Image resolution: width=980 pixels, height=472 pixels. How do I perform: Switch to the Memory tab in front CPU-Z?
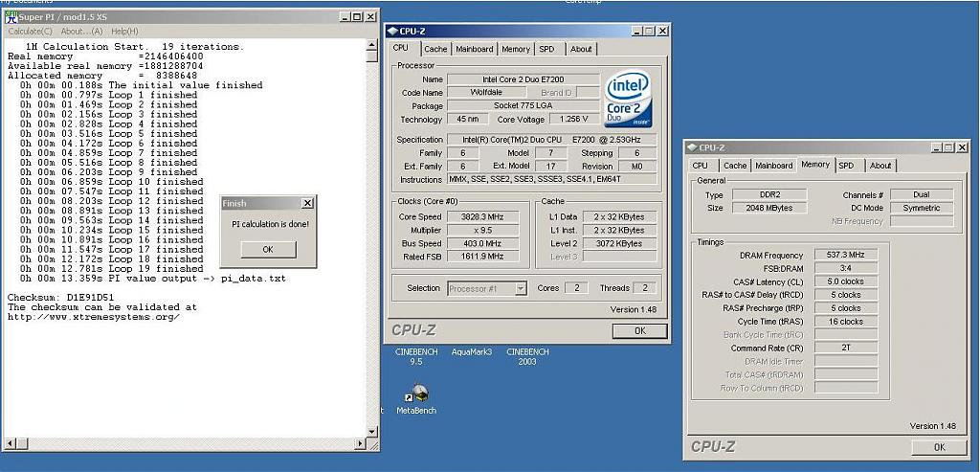(516, 49)
